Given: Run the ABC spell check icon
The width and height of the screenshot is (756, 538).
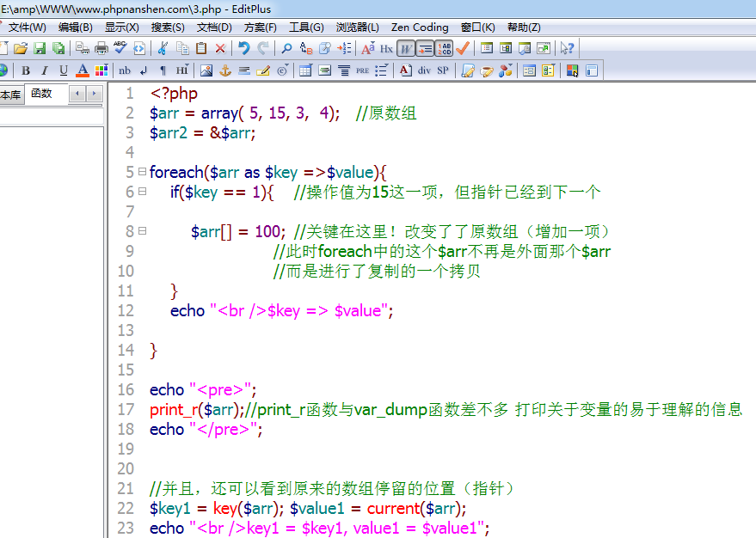Looking at the screenshot, I should [120, 47].
